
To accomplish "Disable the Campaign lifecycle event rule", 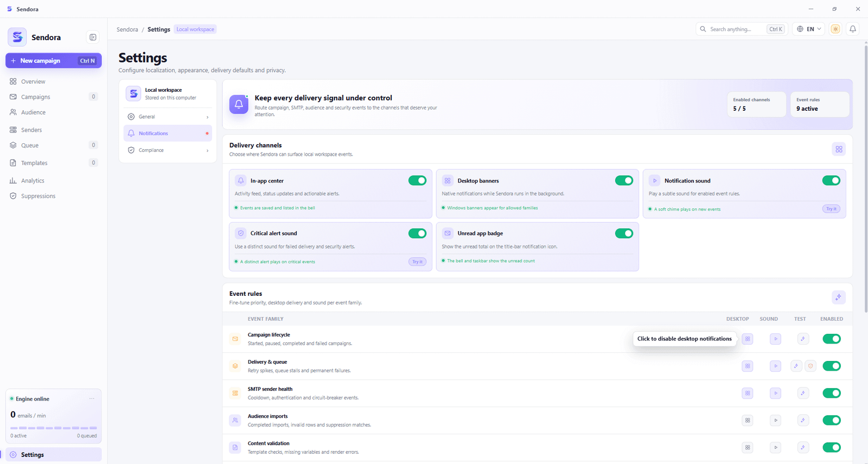I will 832,339.
